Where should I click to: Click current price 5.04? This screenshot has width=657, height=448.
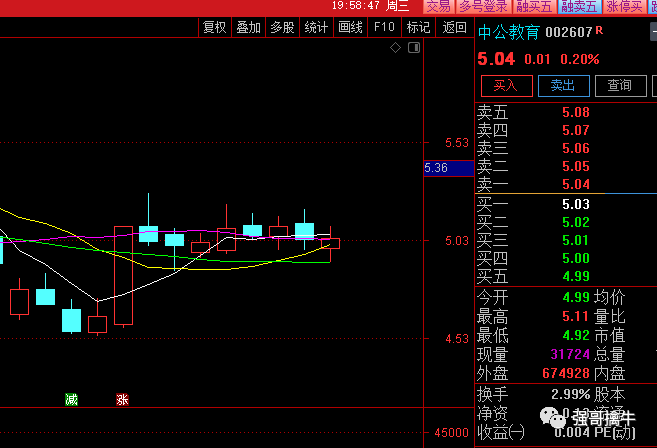496,59
